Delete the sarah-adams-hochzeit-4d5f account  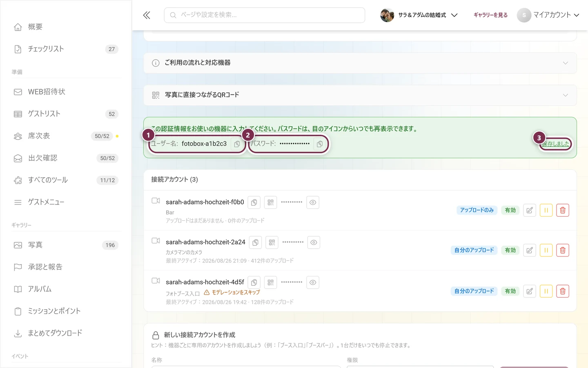[563, 291]
